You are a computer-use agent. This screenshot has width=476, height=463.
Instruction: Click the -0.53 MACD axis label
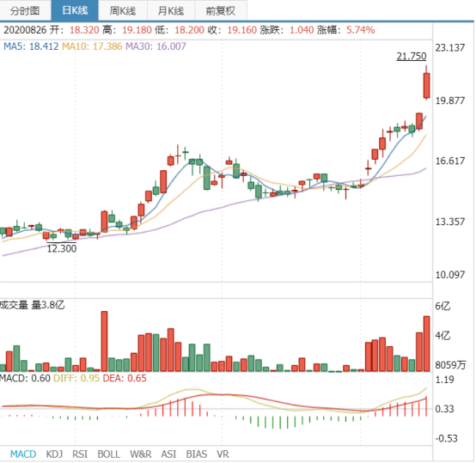[446, 438]
